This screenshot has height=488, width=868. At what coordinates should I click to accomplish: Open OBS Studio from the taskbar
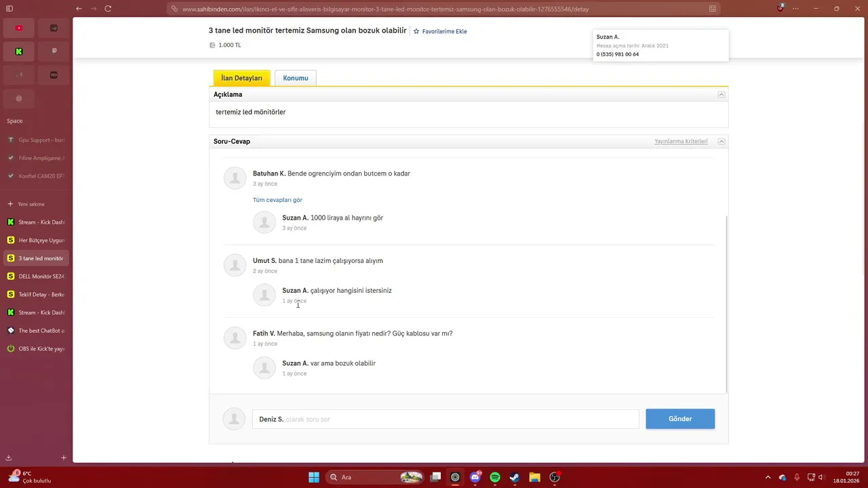555,477
